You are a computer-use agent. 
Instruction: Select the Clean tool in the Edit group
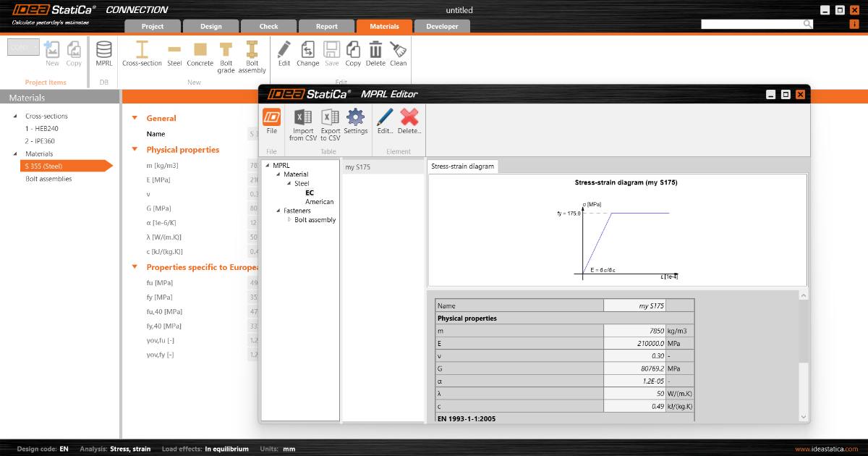[398, 53]
